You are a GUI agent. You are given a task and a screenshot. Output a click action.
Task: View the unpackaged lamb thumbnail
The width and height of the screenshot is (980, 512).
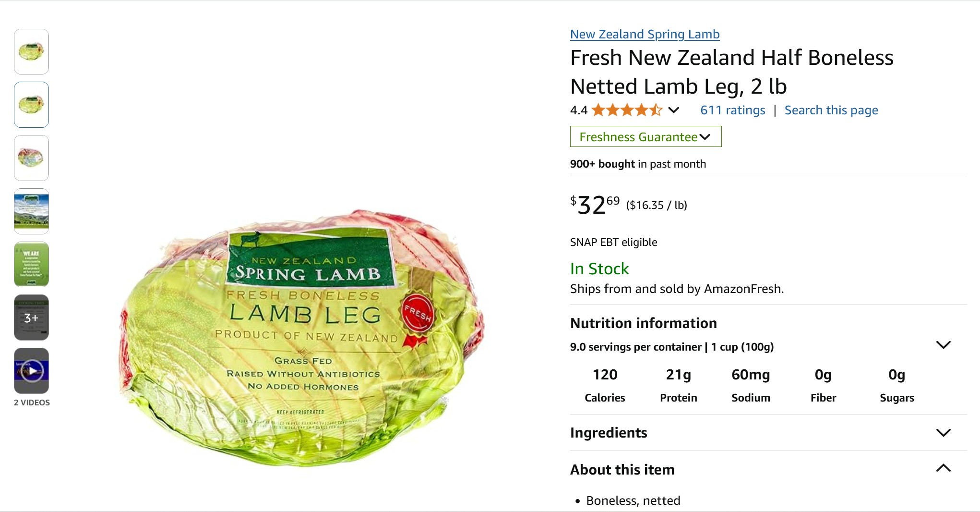tap(32, 158)
